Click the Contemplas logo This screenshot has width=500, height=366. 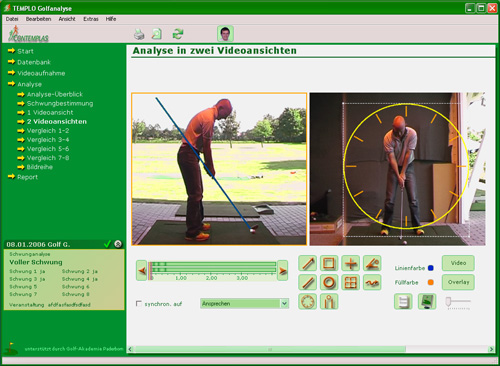pos(29,34)
